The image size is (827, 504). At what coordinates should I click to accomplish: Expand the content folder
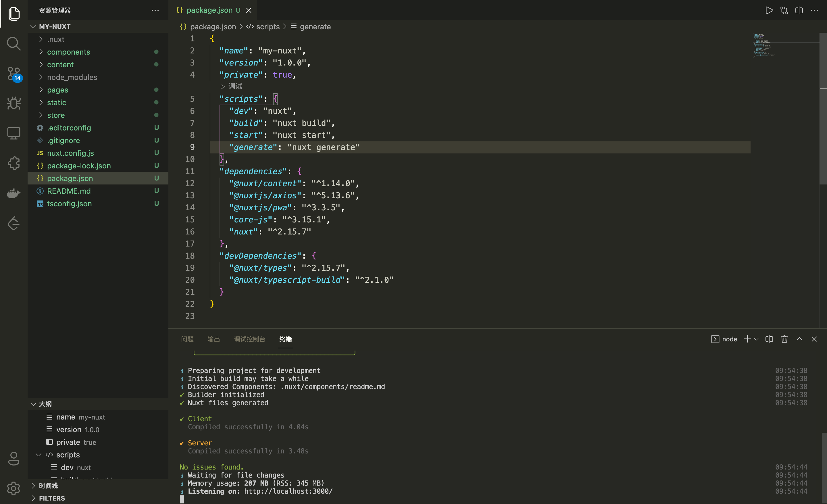98,64
